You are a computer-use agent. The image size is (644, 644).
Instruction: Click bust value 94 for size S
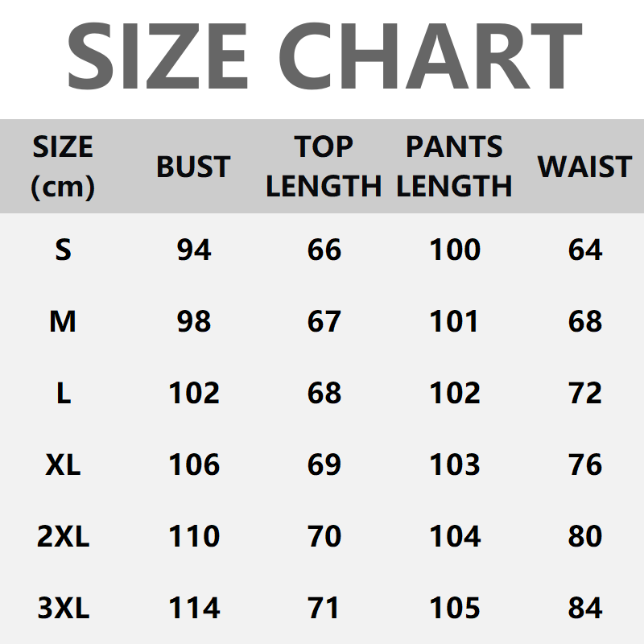pos(194,250)
